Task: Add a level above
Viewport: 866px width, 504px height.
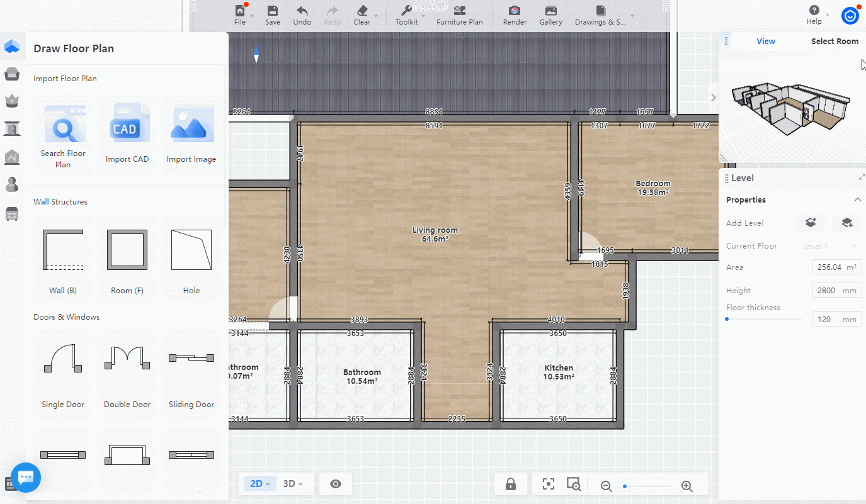Action: pos(811,222)
